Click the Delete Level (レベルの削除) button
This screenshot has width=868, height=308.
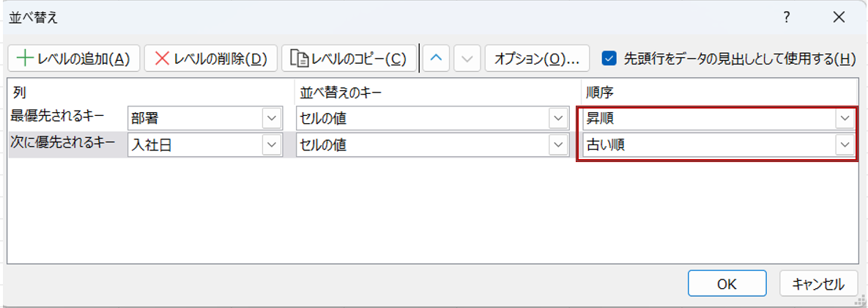pos(211,59)
